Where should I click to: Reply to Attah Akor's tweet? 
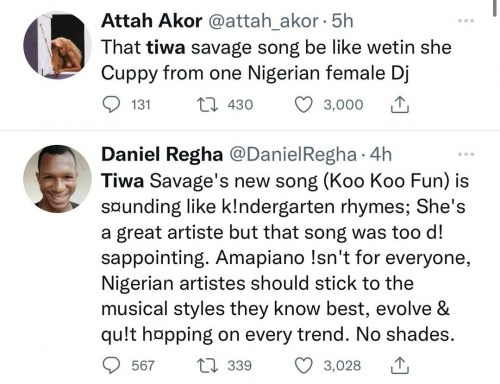point(111,105)
